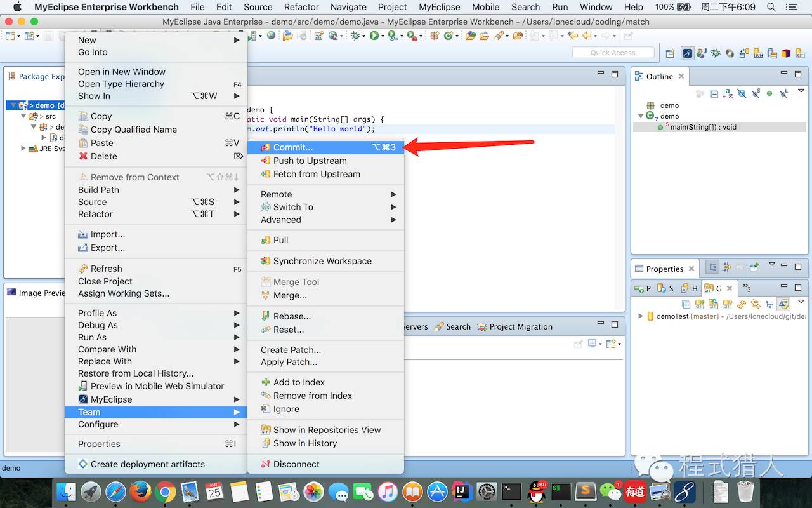Switch to the Debug perspective icon

(x=716, y=53)
